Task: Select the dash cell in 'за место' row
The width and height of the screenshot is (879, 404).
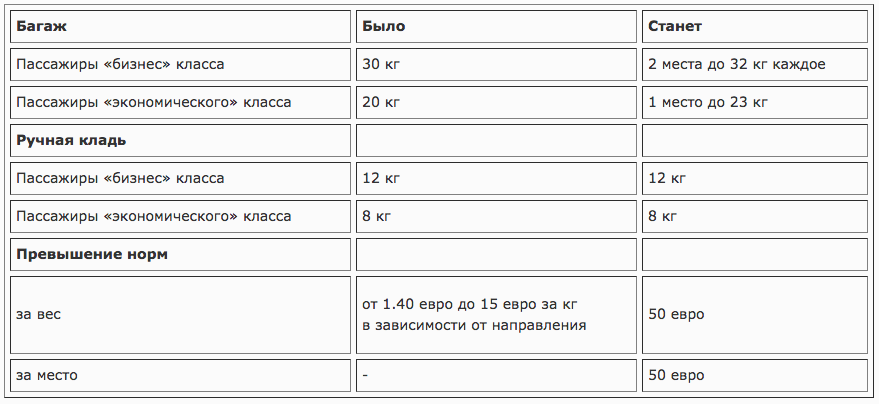Action: (x=496, y=375)
